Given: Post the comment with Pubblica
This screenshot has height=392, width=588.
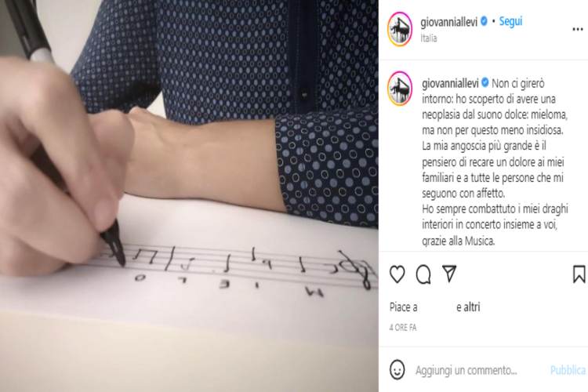Looking at the screenshot, I should 568,370.
